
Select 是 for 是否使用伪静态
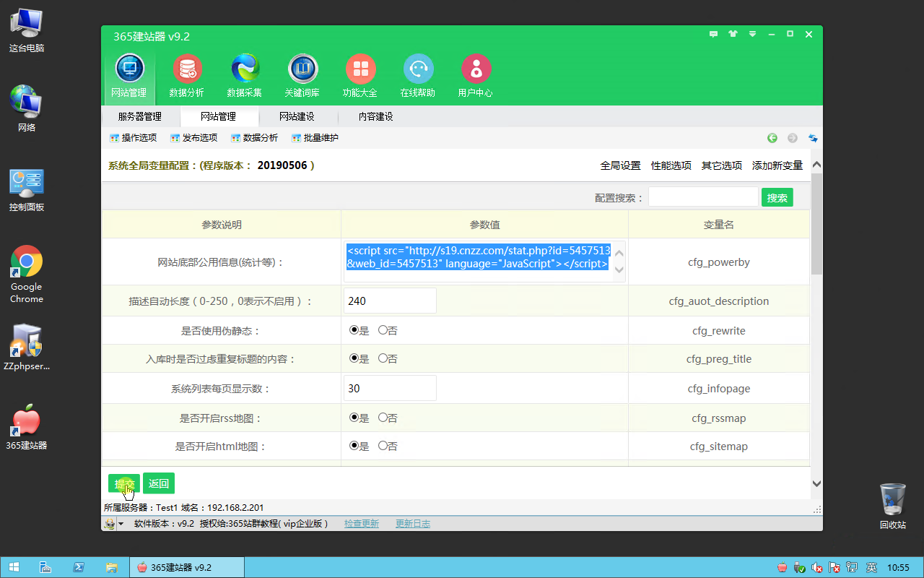354,330
